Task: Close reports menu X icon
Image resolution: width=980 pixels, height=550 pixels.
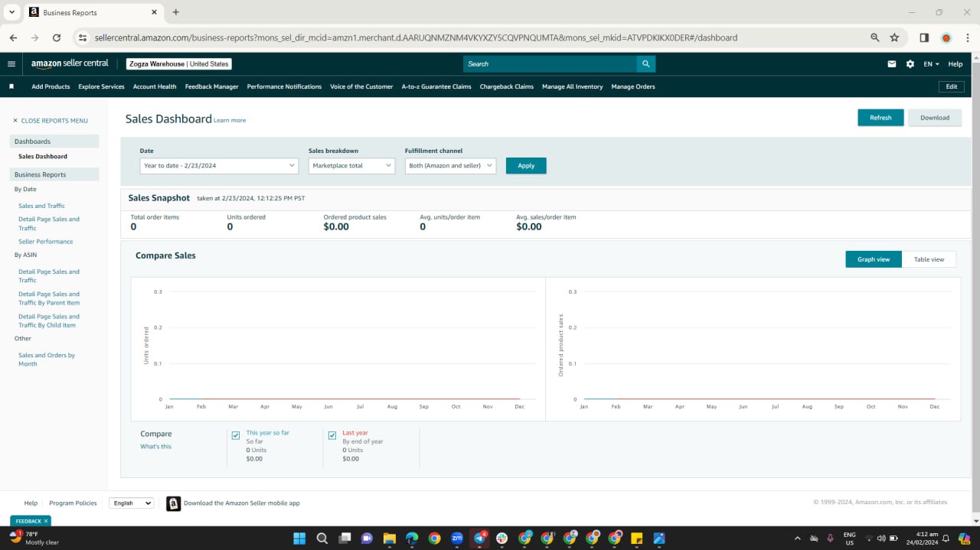Action: click(15, 121)
